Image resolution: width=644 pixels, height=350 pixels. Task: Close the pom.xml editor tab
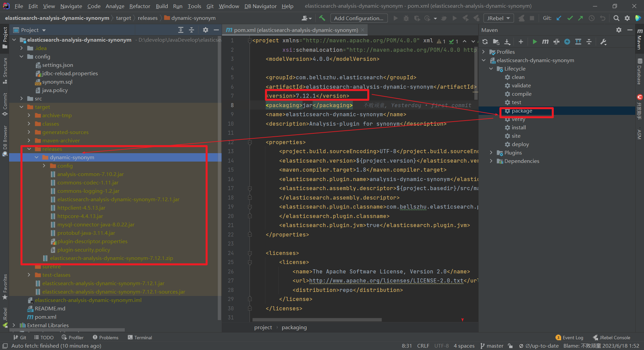(362, 30)
